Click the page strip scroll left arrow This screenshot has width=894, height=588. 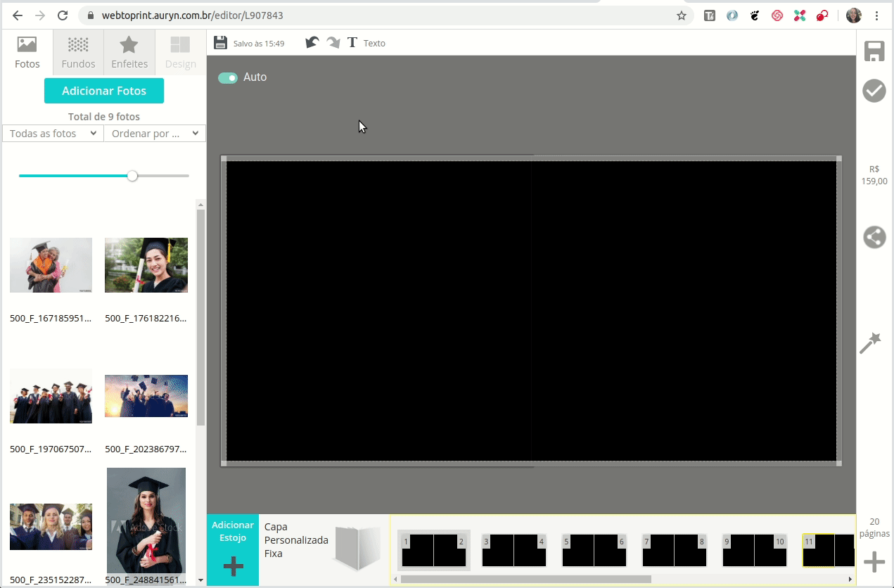[395, 580]
